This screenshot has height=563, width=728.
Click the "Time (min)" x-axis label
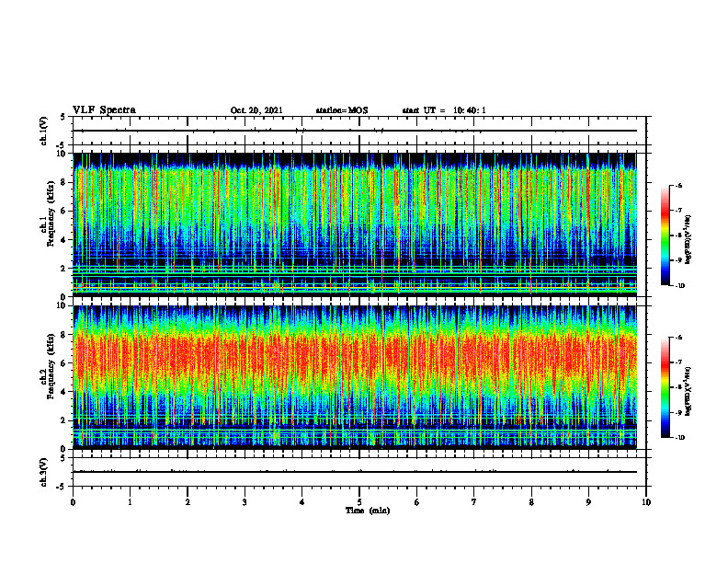click(368, 511)
